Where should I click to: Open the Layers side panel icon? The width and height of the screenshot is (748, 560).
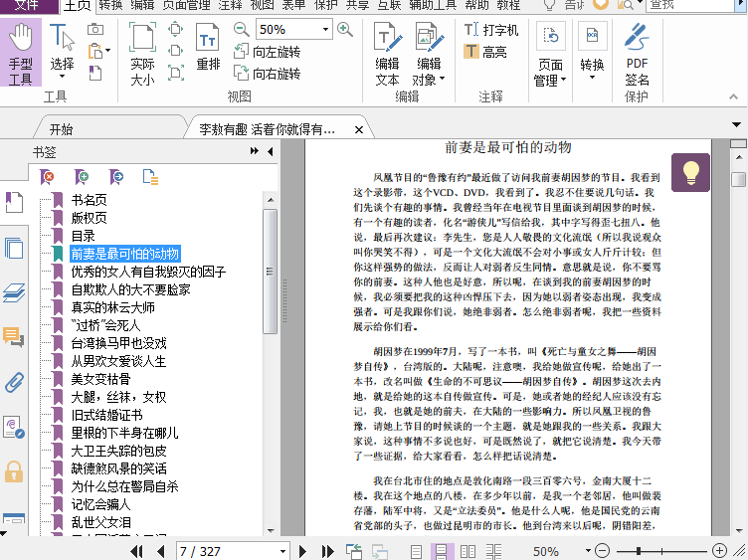14,291
